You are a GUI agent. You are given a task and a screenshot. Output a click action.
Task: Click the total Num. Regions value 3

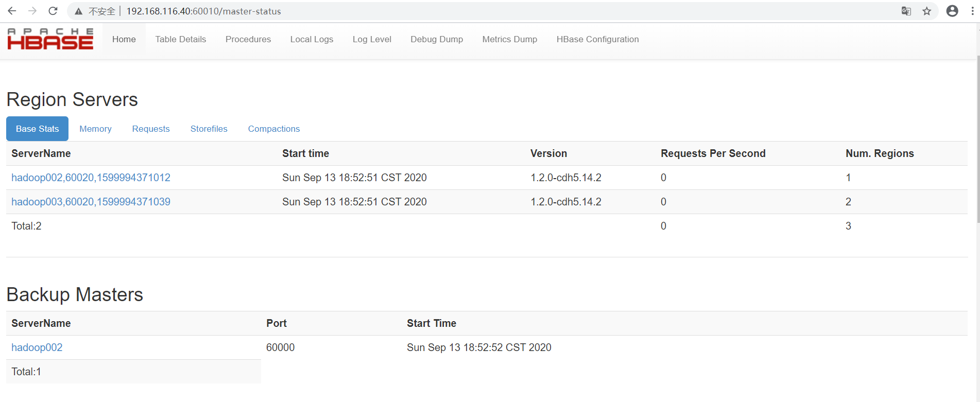point(848,226)
